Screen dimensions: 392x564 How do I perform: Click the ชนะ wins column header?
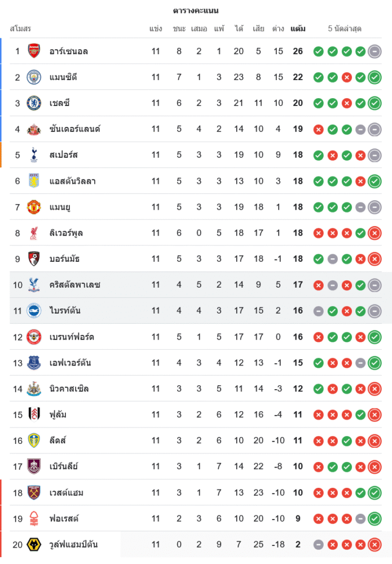click(179, 29)
